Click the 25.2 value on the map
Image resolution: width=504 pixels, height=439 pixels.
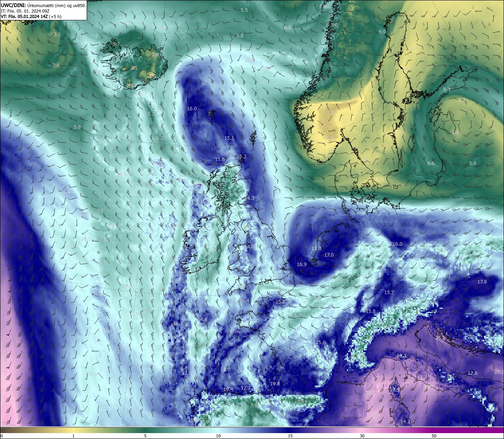click(441, 338)
